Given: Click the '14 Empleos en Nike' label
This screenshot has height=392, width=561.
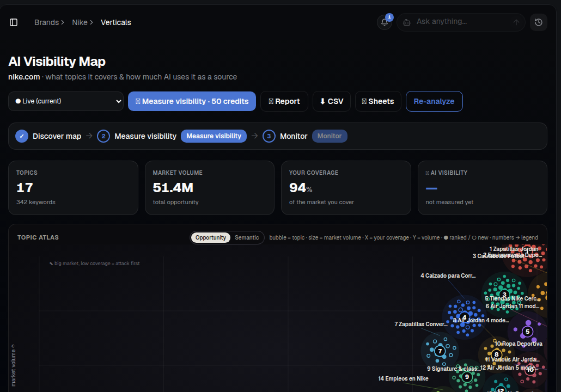Looking at the screenshot, I should [403, 378].
